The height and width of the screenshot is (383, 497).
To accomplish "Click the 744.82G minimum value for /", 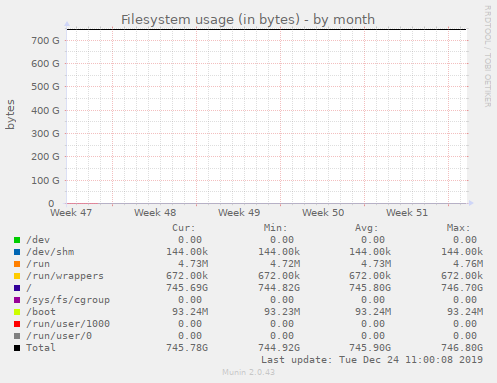I will 279,288.
